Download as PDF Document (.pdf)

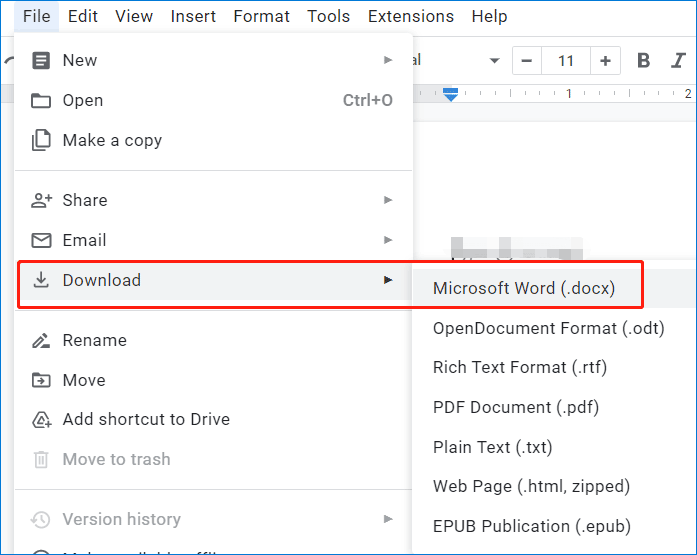point(554,407)
